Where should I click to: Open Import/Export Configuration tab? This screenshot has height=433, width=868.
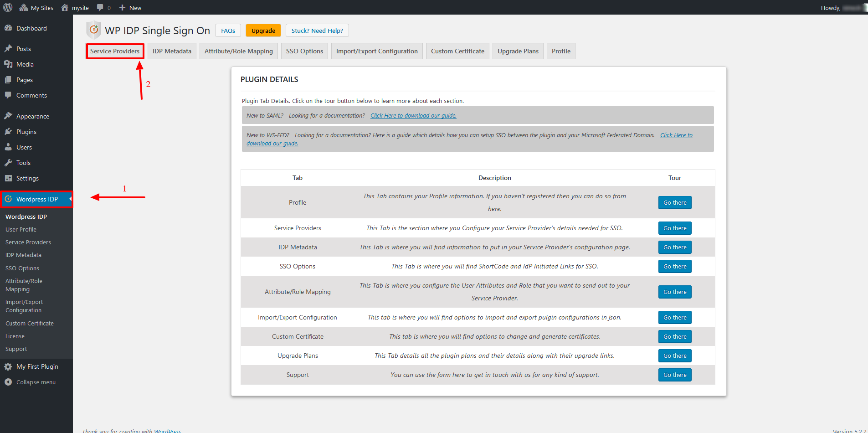(x=377, y=51)
